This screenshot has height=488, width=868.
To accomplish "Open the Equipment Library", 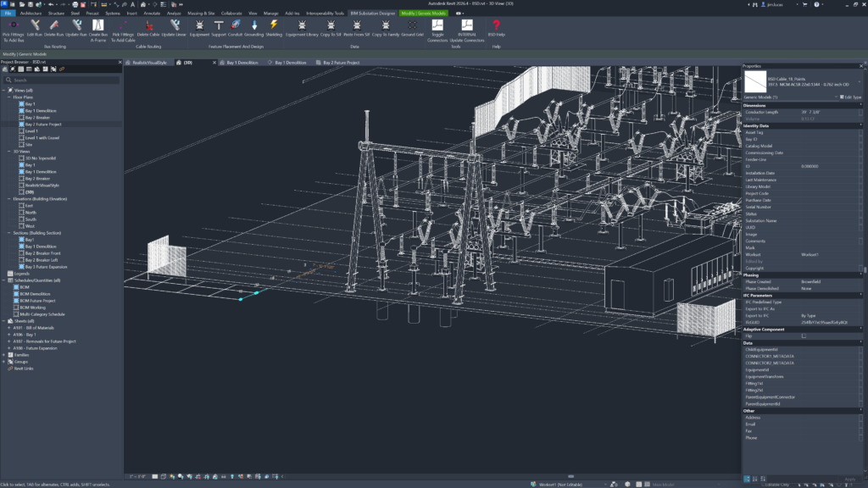I will (x=302, y=26).
